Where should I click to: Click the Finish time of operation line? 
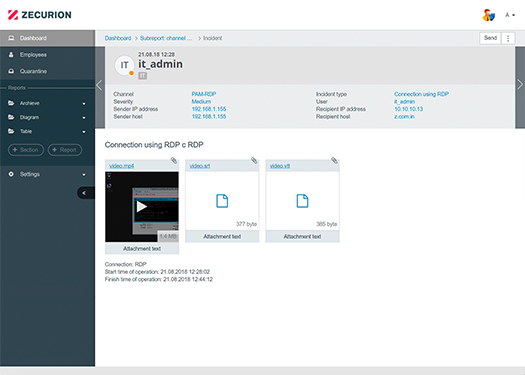coord(159,279)
